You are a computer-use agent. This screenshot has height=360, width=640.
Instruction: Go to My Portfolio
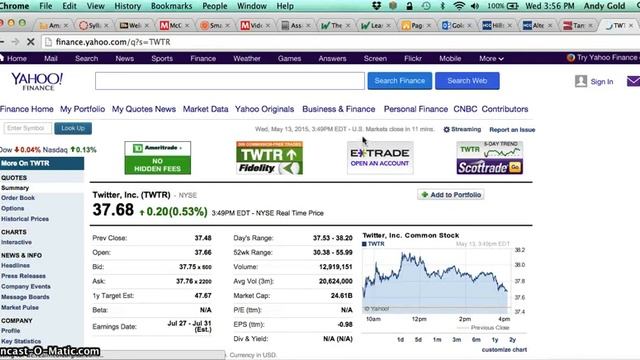pyautogui.click(x=82, y=109)
